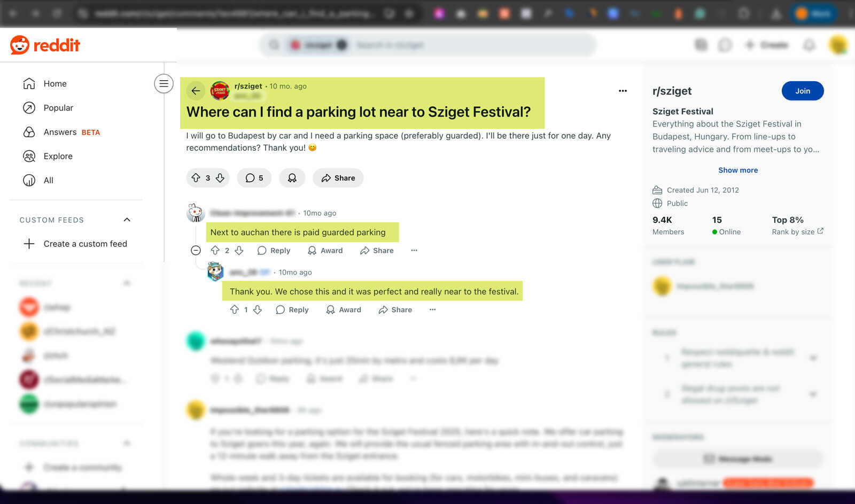Collapse the left navigation sidebar

tap(164, 83)
